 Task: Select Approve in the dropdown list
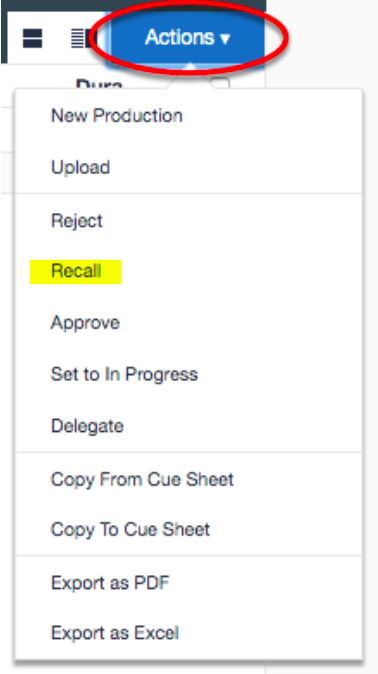click(x=85, y=323)
